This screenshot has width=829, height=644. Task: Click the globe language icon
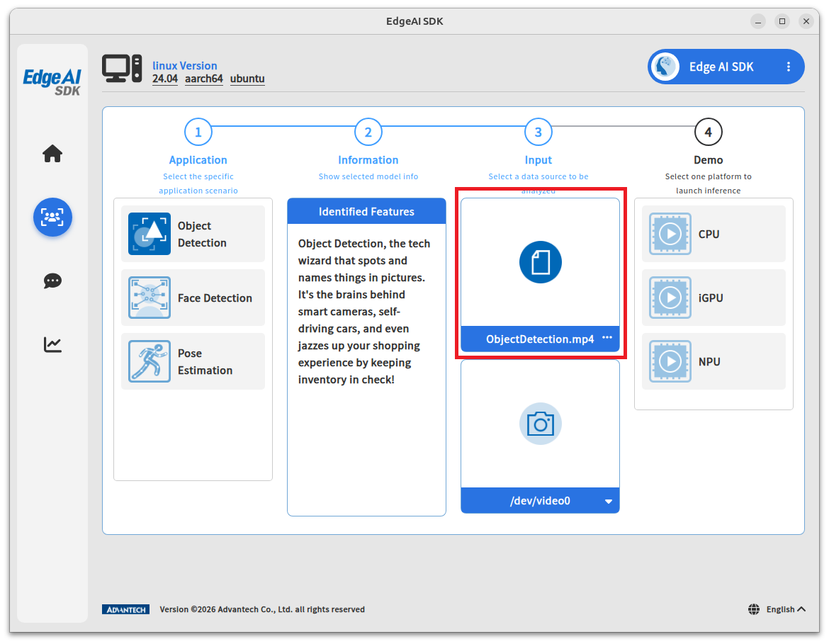[754, 609]
